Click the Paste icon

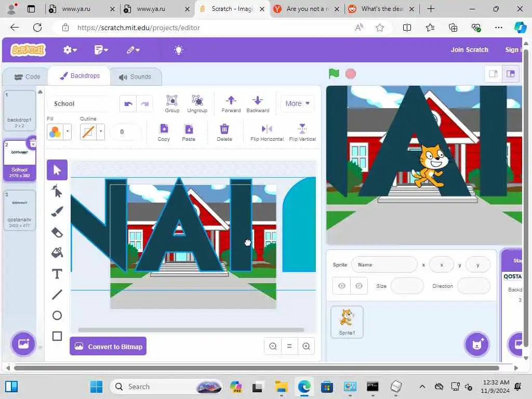(x=189, y=132)
